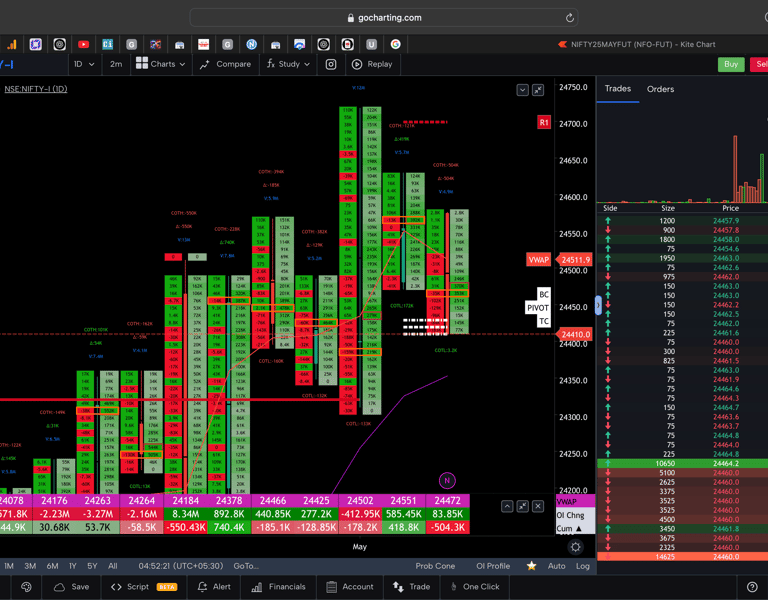Open the Charts layout dropdown
768x600 pixels.
161,64
